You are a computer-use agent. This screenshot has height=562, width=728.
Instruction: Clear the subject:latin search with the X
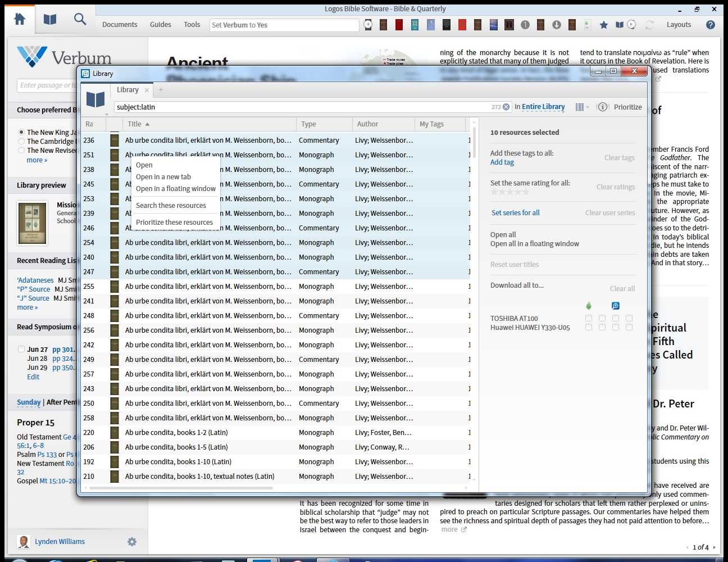click(506, 107)
